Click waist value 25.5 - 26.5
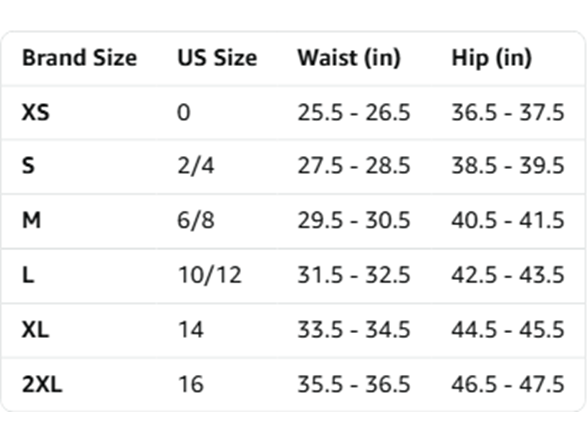This screenshot has width=588, height=441. click(x=354, y=112)
